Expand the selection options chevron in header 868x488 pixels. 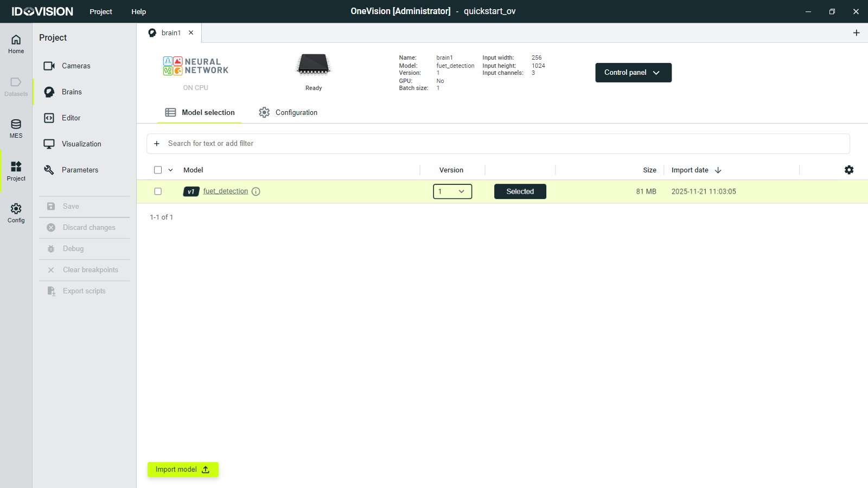(170, 170)
